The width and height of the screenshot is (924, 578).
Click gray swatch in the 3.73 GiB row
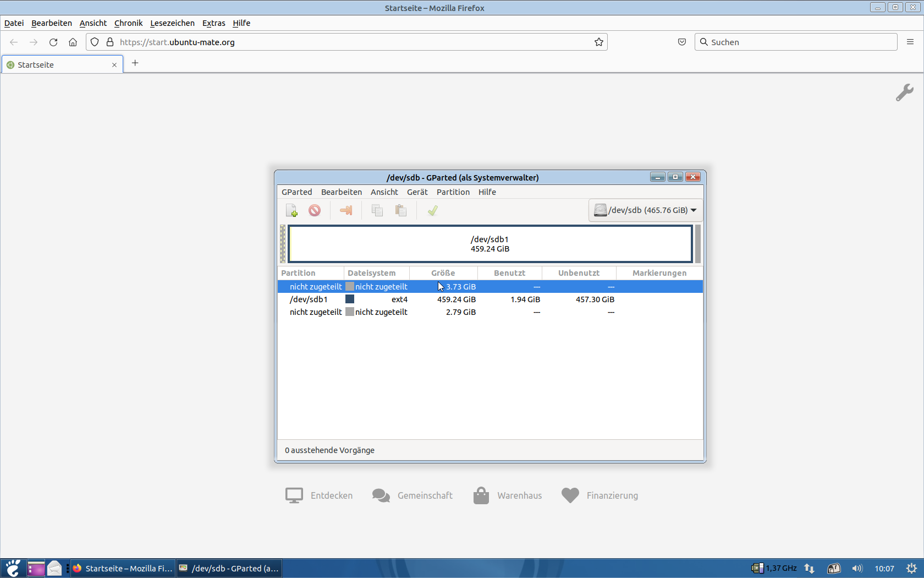pyautogui.click(x=350, y=287)
